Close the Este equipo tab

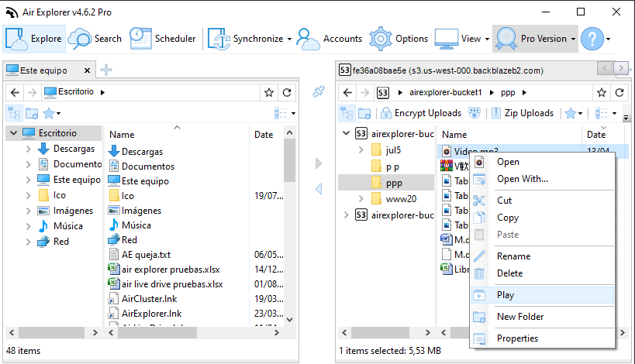pos(87,70)
